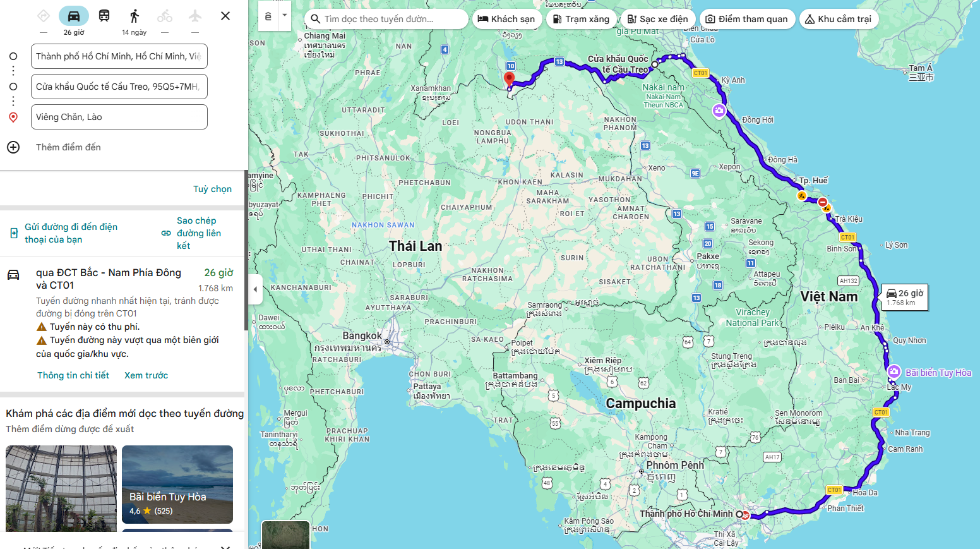
Task: Click the Bangkok city label
Action: [362, 335]
